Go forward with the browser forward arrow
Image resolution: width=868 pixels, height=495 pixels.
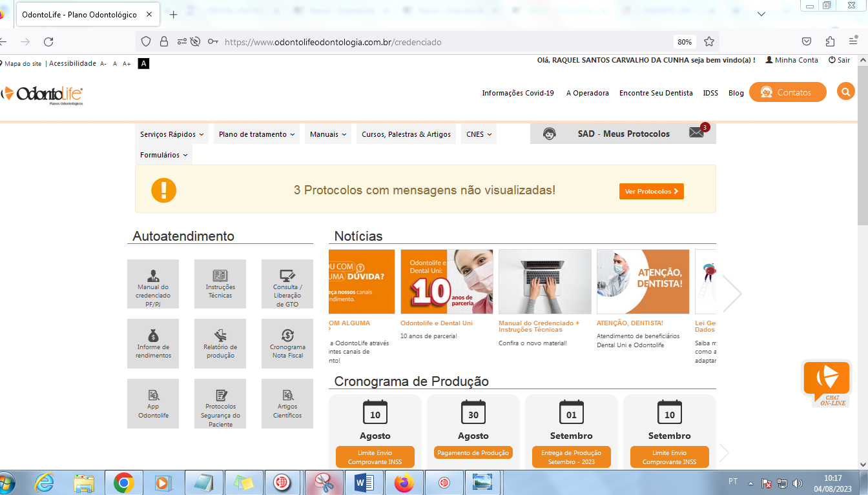coord(25,41)
